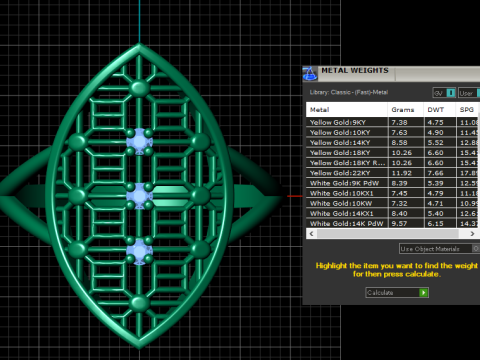The image size is (480, 360).
Task: Select the Yellow Gold:10KY row
Action: tap(392, 132)
